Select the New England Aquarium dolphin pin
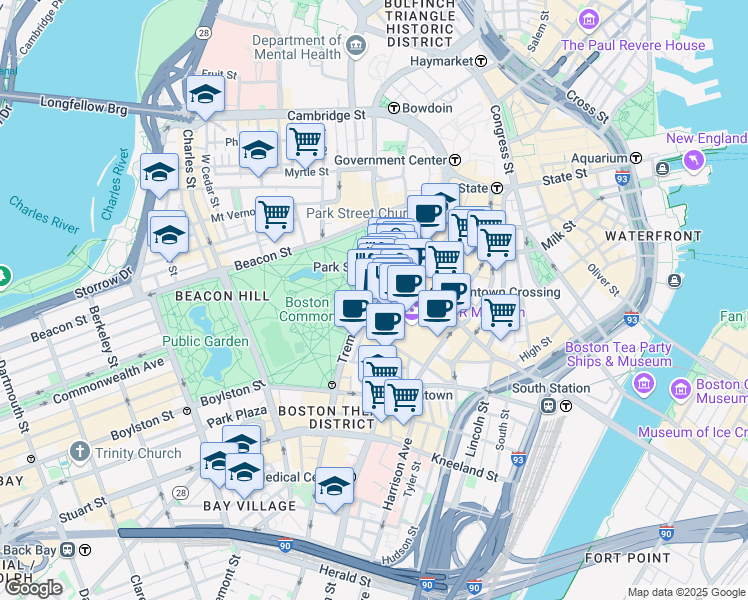Viewport: 748px width, 600px height. 693,160
